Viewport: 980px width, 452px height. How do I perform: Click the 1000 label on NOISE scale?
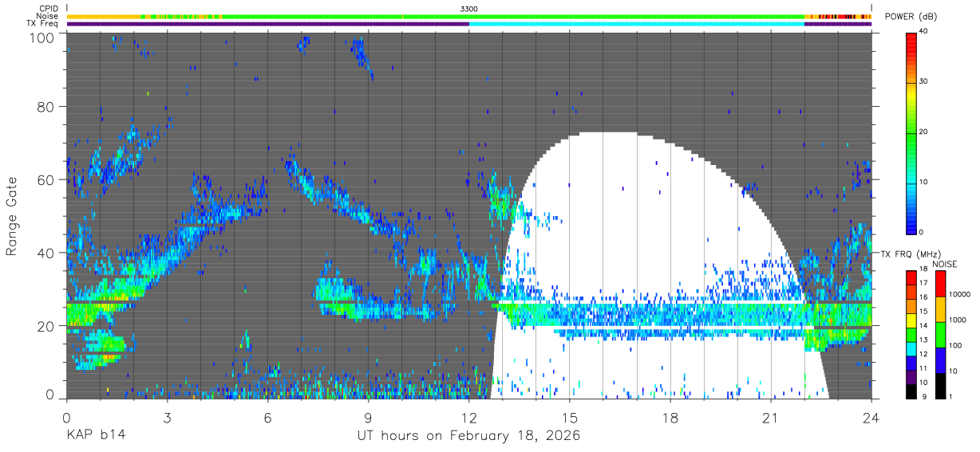[x=957, y=320]
